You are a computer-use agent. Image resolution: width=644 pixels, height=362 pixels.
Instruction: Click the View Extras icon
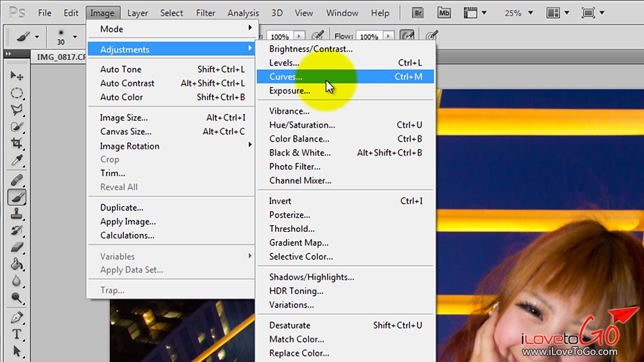(470, 13)
